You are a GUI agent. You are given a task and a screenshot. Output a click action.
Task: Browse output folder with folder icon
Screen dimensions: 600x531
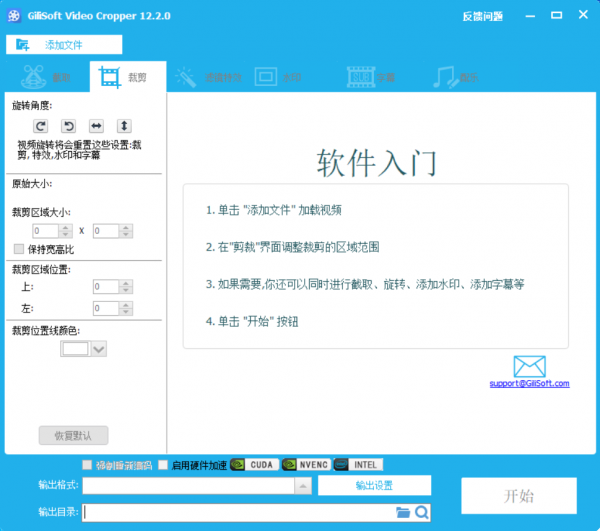click(x=403, y=512)
